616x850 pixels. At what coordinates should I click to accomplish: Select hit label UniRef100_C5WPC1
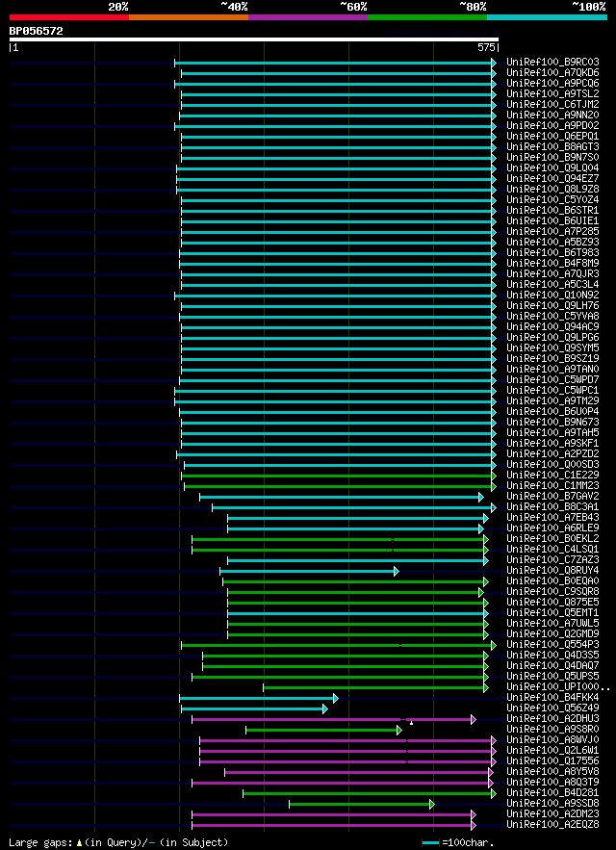click(x=552, y=390)
